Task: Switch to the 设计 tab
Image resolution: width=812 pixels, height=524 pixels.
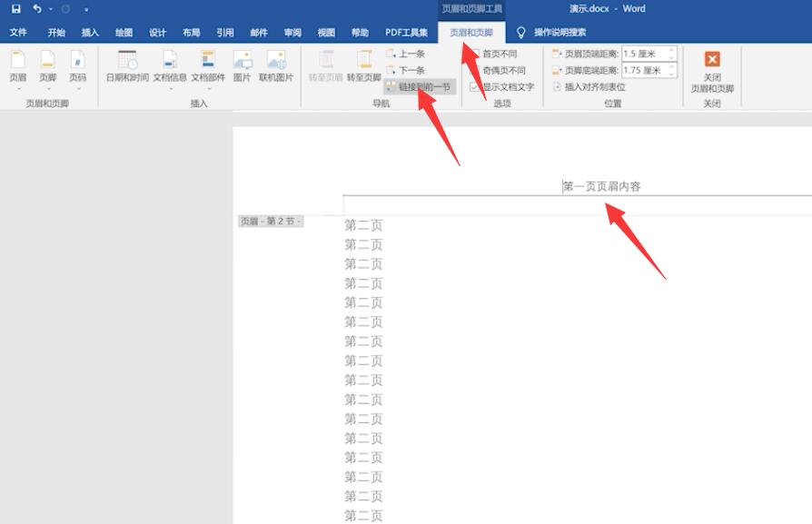Action: coord(157,32)
